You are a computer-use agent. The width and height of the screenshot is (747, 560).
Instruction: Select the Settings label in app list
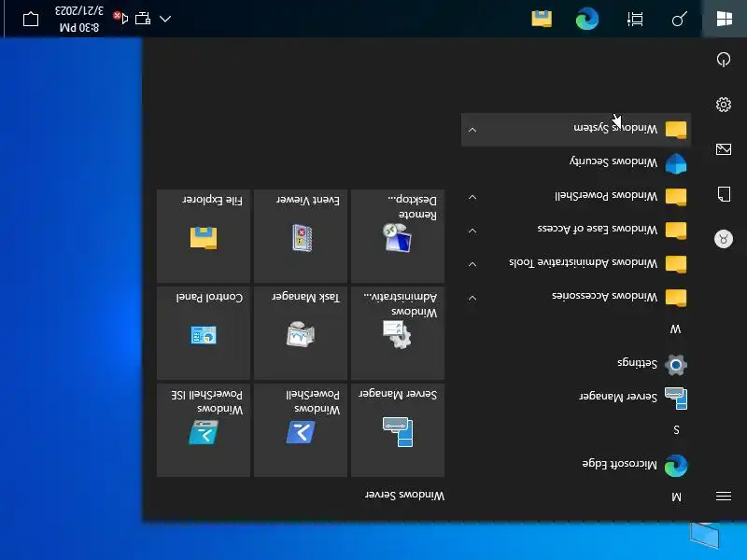click(638, 363)
